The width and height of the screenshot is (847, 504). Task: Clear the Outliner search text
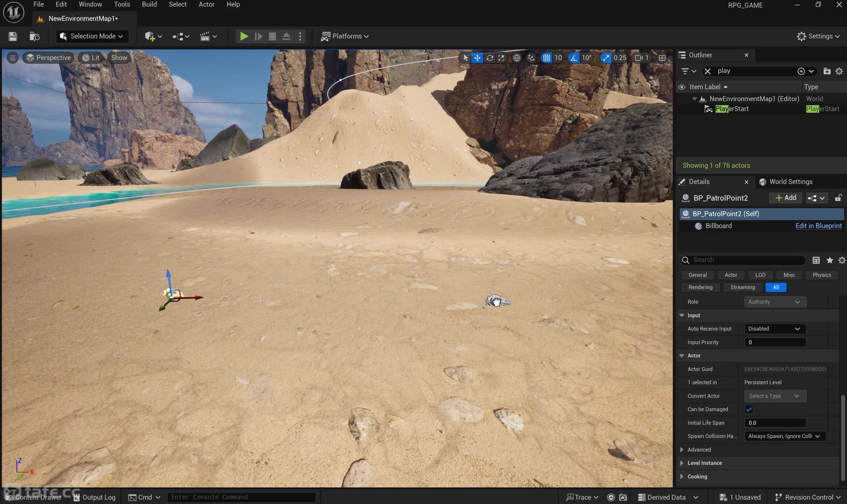coord(707,71)
